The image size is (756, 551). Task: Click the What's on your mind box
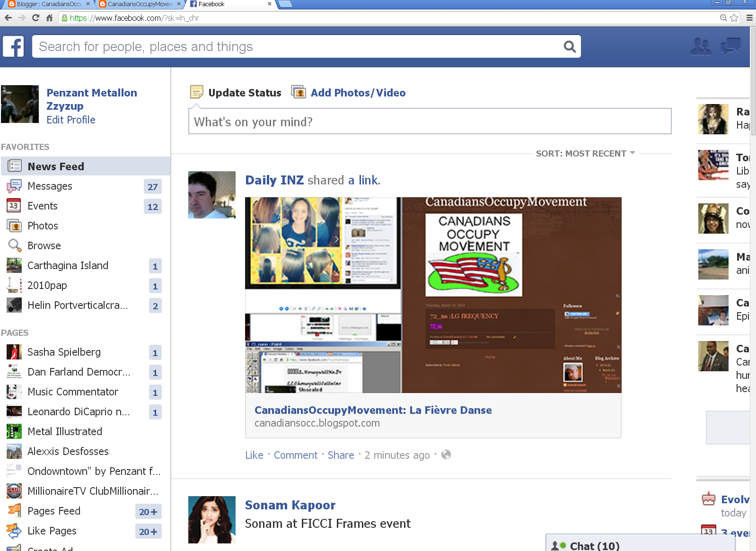(x=430, y=122)
